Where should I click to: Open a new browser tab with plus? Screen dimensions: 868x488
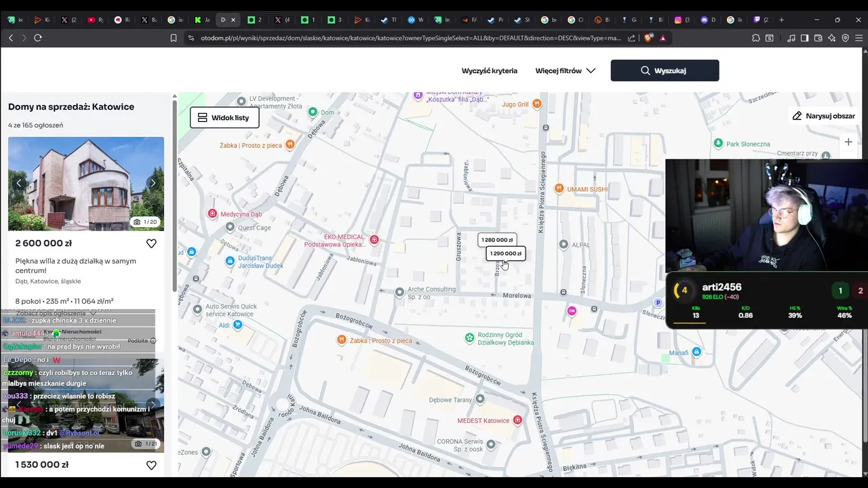pyautogui.click(x=781, y=20)
